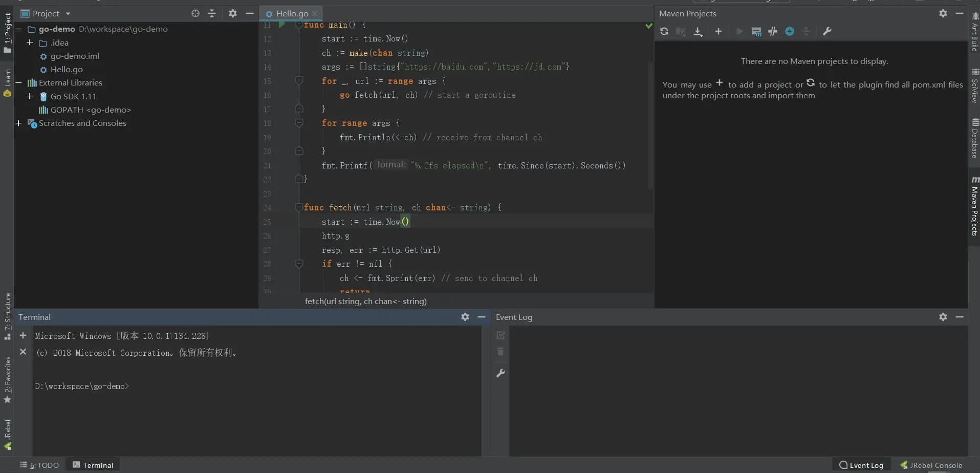980x473 pixels.
Task: Open the Event Log status button
Action: 861,465
